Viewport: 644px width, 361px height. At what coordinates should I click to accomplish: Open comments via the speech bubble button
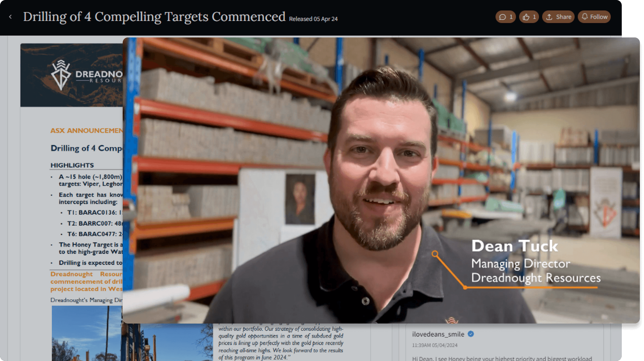click(506, 17)
